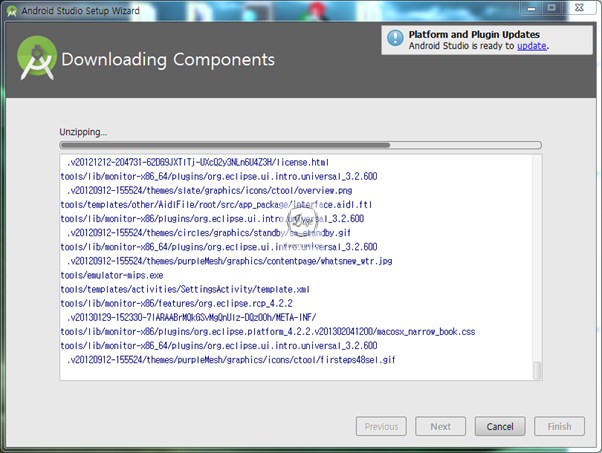
Task: Click log line ending 'firsteps48sel.gif'
Action: point(231,360)
